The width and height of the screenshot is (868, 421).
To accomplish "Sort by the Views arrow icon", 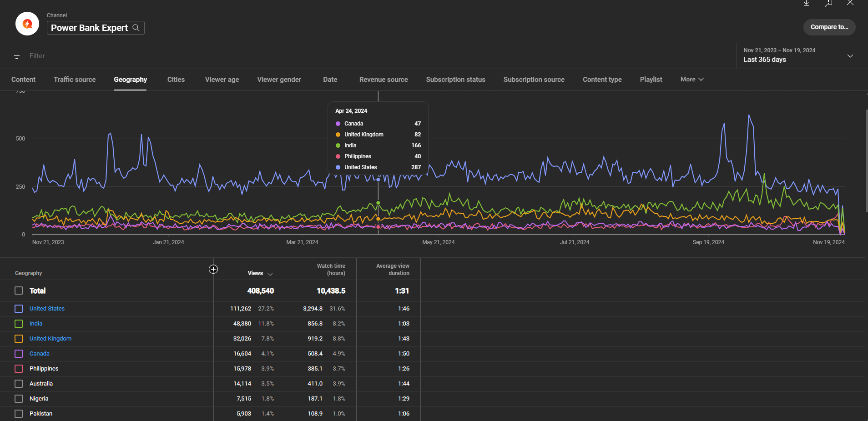I will pos(270,273).
